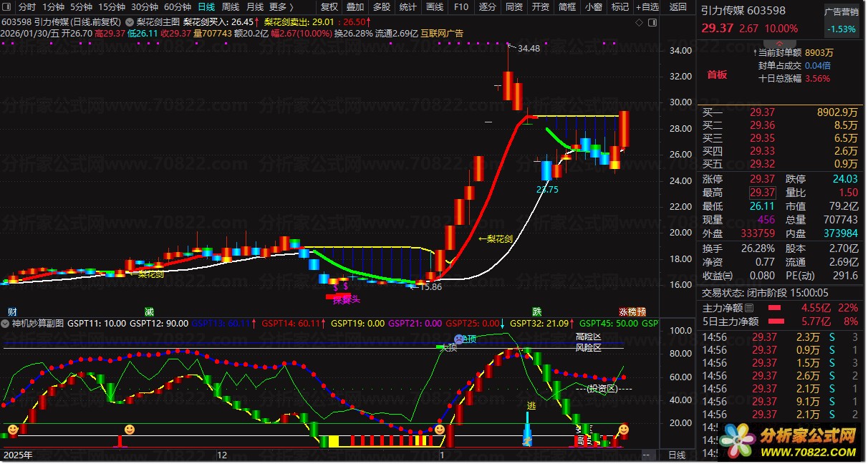Click the purple face icon near 绝顶

tap(458, 339)
